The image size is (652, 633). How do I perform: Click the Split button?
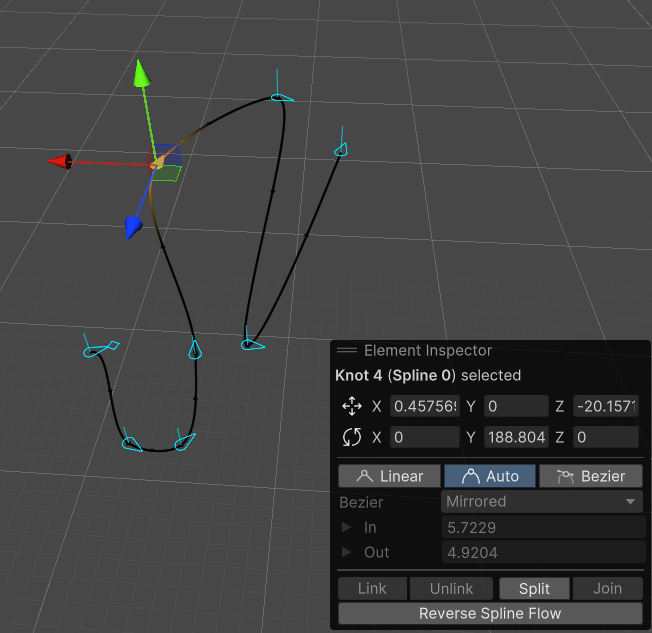click(x=534, y=589)
